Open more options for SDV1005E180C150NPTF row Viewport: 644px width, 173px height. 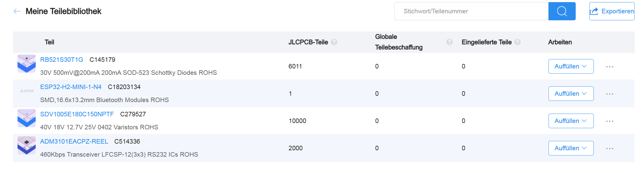[610, 121]
